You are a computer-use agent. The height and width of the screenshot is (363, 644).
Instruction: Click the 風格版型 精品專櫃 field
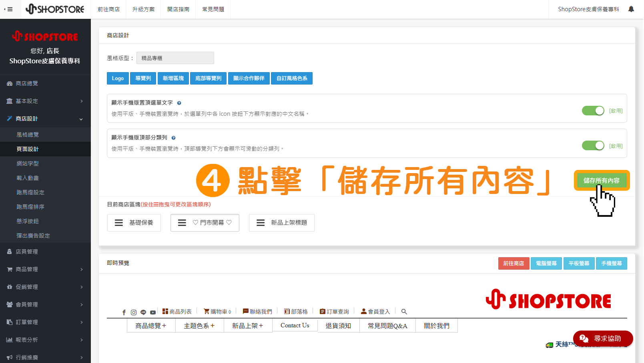point(175,58)
